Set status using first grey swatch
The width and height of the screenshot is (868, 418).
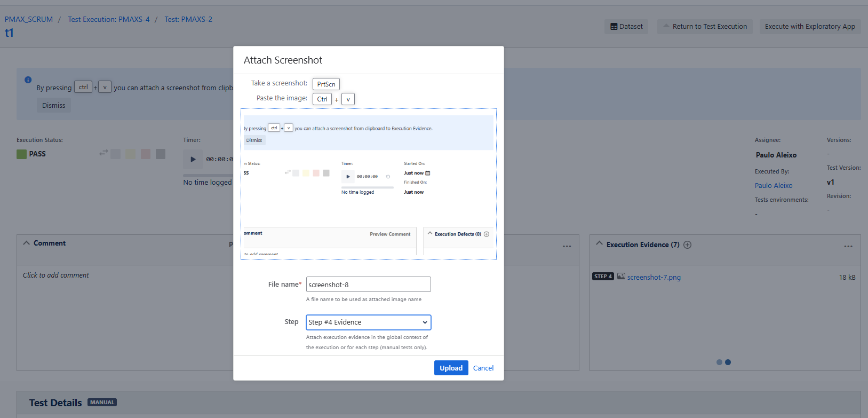click(116, 154)
